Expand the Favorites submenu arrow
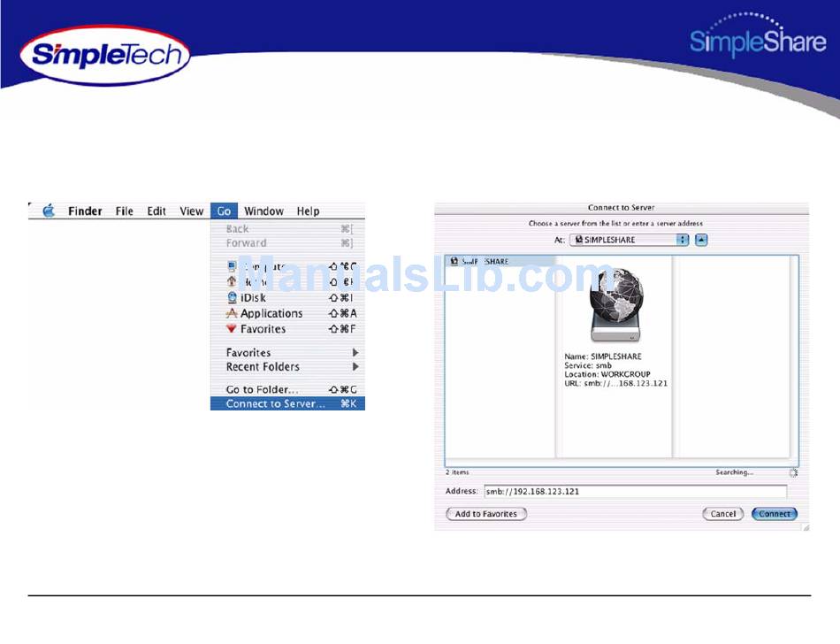Image resolution: width=840 pixels, height=644 pixels. coord(355,353)
